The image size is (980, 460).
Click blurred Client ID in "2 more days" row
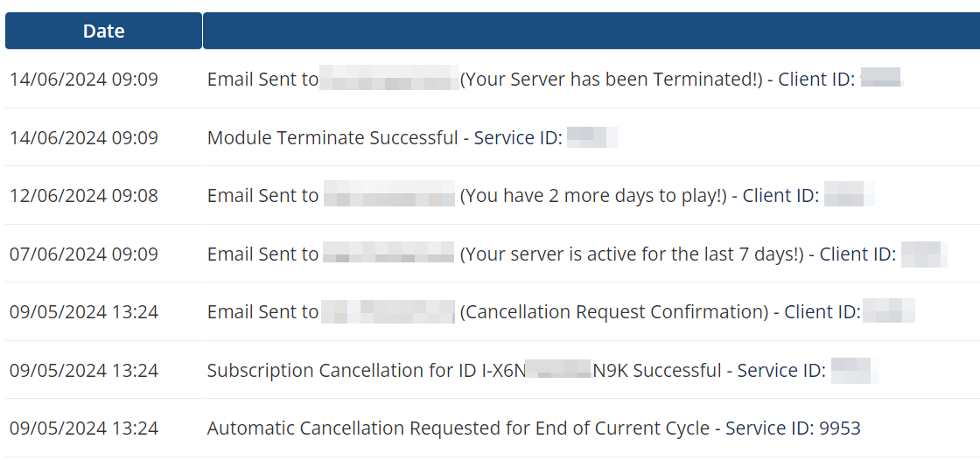849,196
